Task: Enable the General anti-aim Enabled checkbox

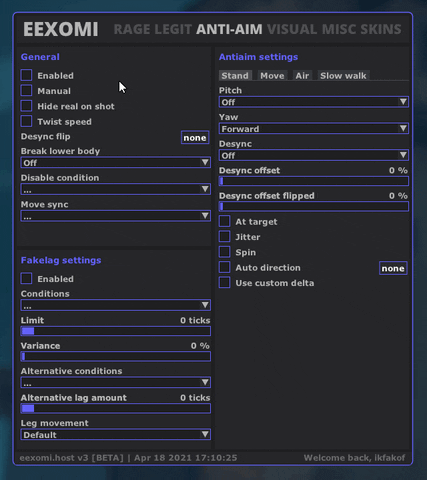Action: pos(26,75)
